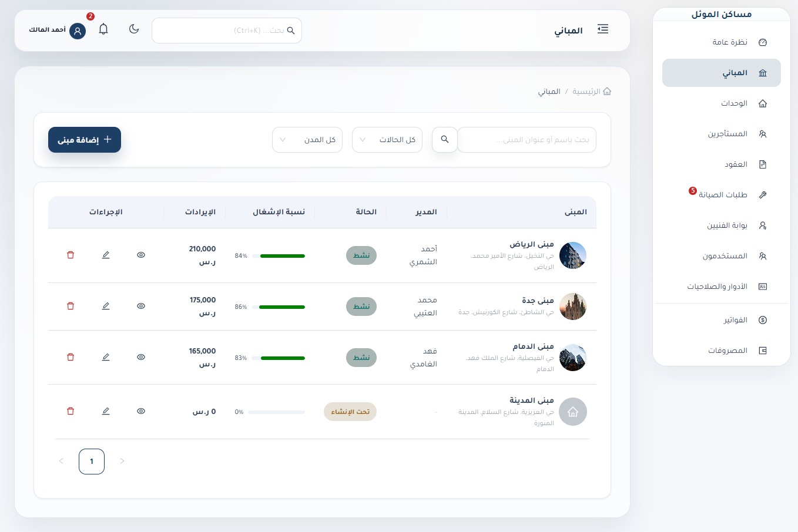798x532 pixels.
Task: Delete trash icon for مبنى جدة
Action: [71, 306]
